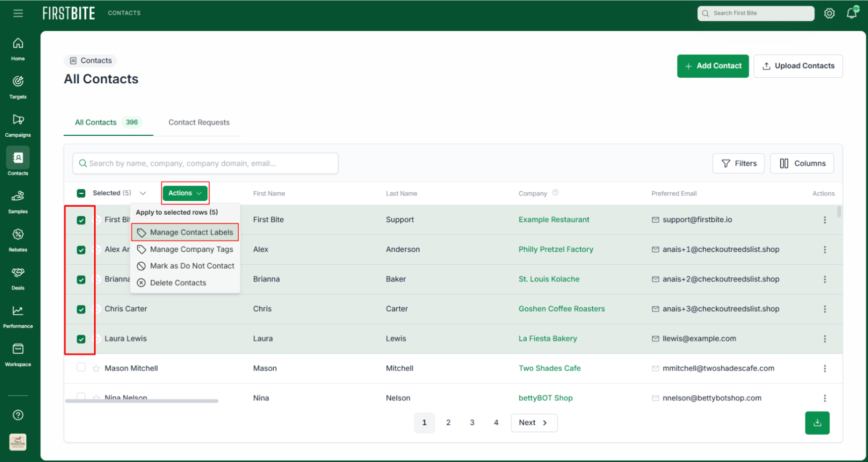Open Performance in the sidebar
This screenshot has height=462, width=868.
click(18, 316)
